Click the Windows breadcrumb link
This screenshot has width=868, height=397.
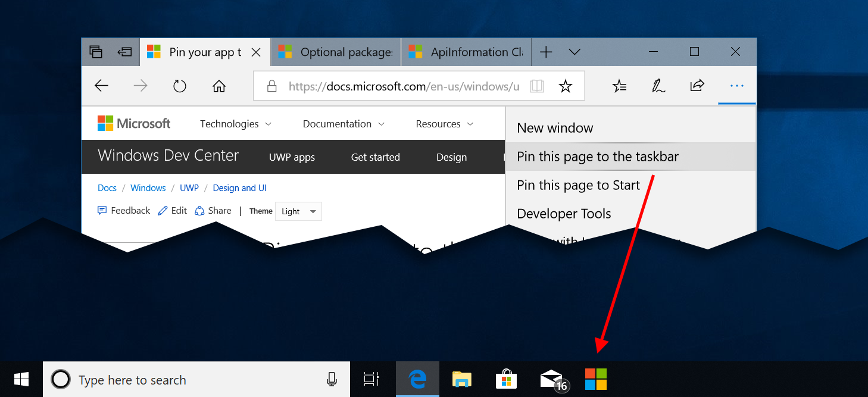click(148, 188)
